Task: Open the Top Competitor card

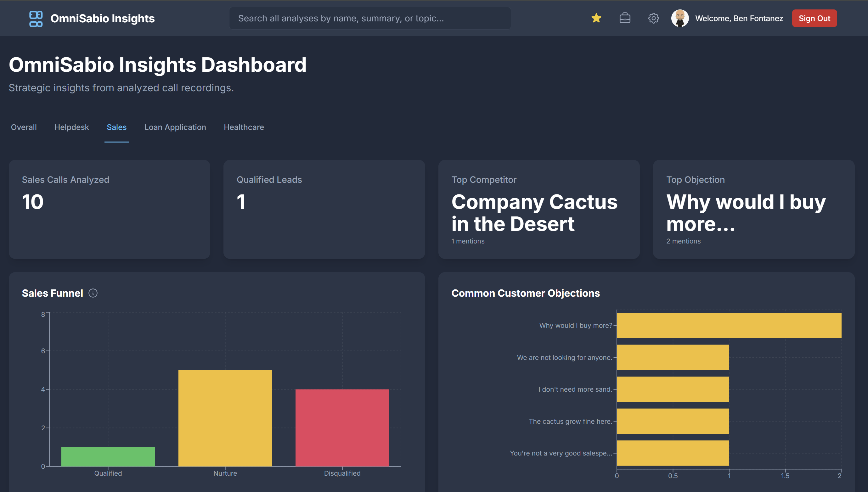Action: coord(539,210)
